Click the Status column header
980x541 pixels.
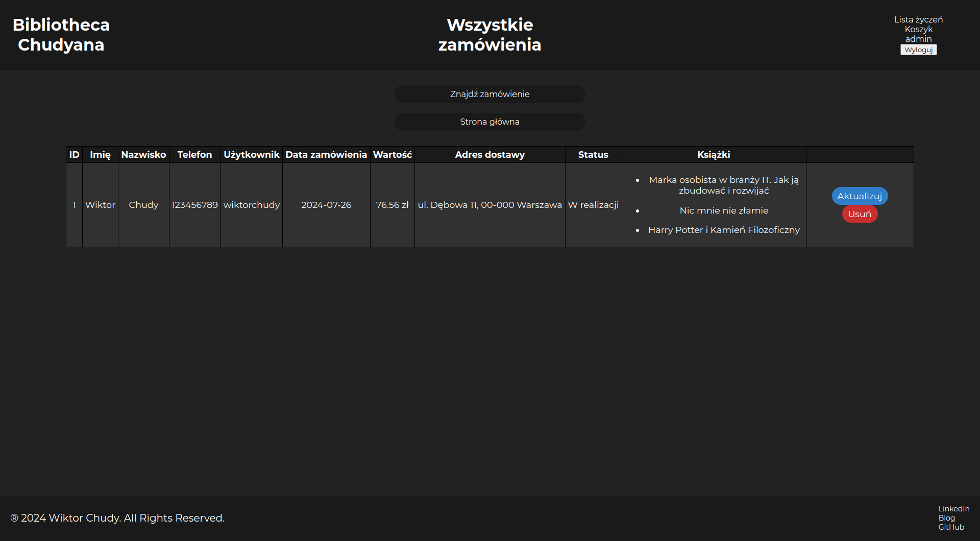(593, 155)
